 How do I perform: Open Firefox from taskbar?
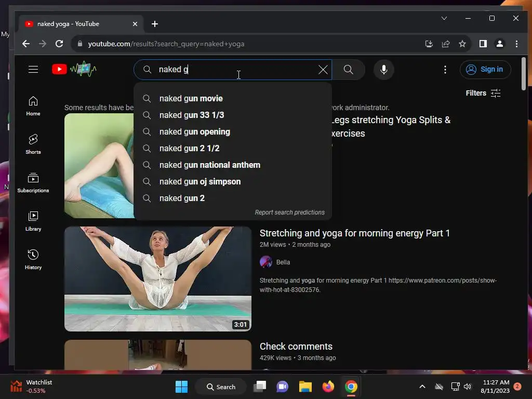click(328, 387)
